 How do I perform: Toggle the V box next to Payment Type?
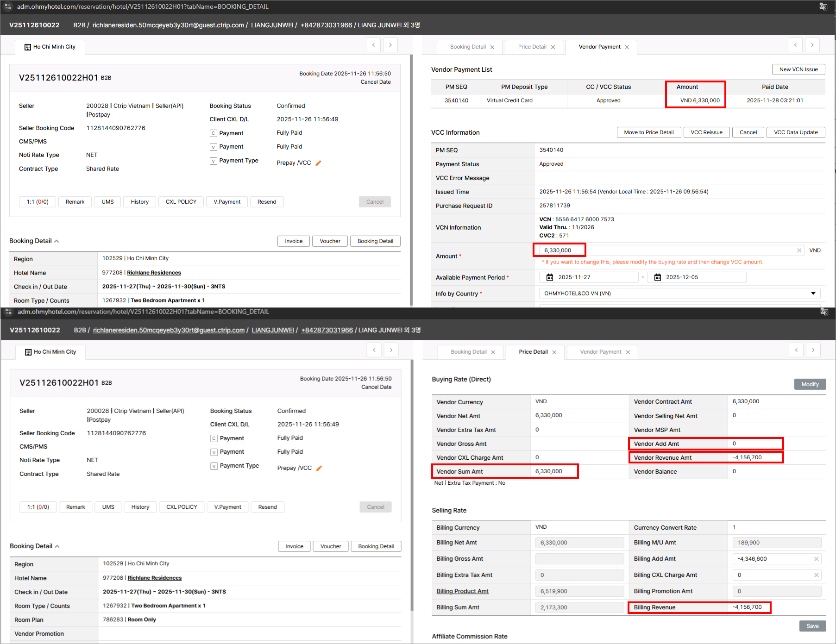pos(214,161)
